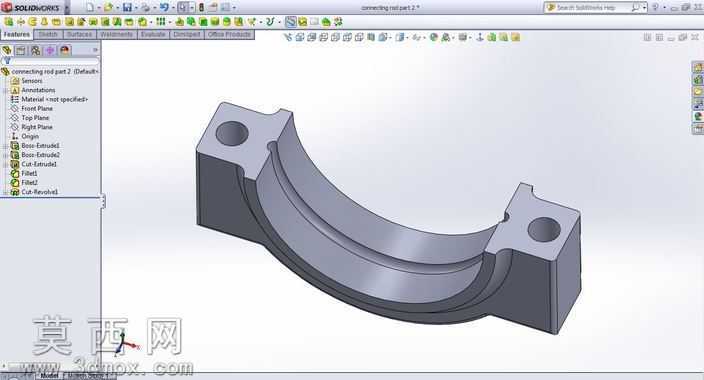This screenshot has width=704, height=380.
Task: Select Material <not specified> item
Action: [x=54, y=99]
